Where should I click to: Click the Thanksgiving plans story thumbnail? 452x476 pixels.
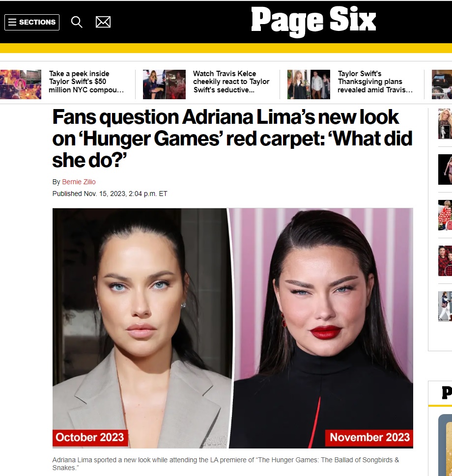click(309, 84)
